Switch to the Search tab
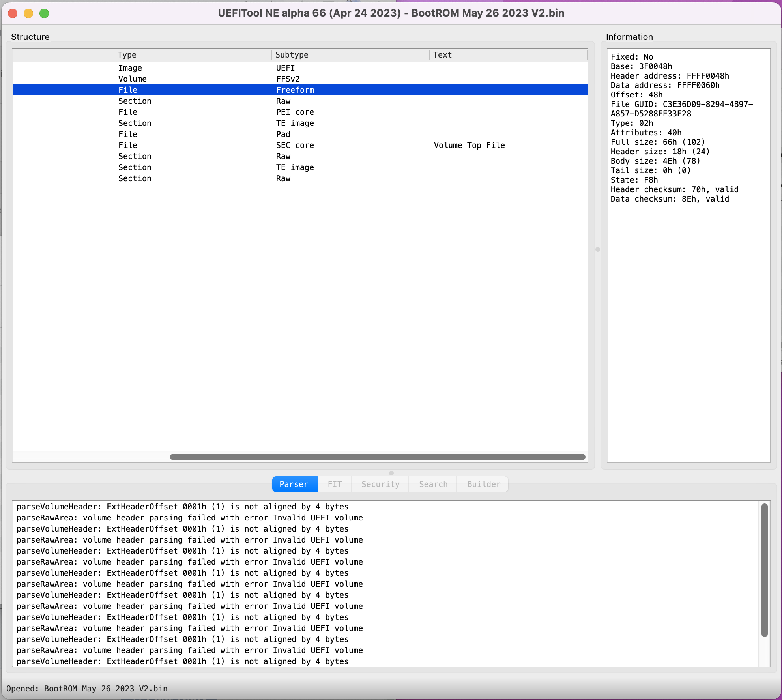 433,484
